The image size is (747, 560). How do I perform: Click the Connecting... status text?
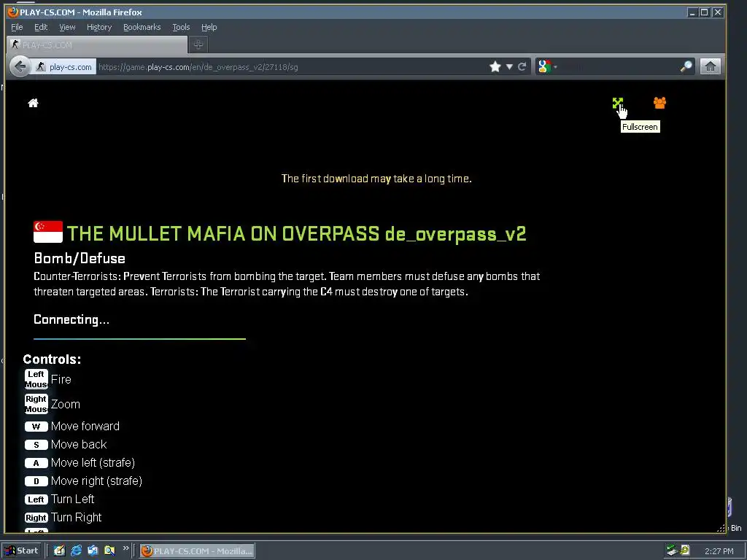click(71, 319)
